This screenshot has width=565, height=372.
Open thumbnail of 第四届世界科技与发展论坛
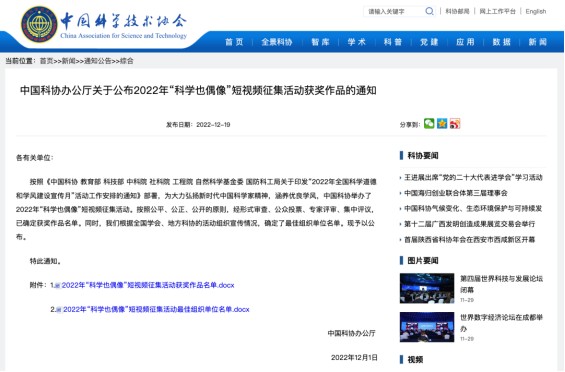pos(427,288)
